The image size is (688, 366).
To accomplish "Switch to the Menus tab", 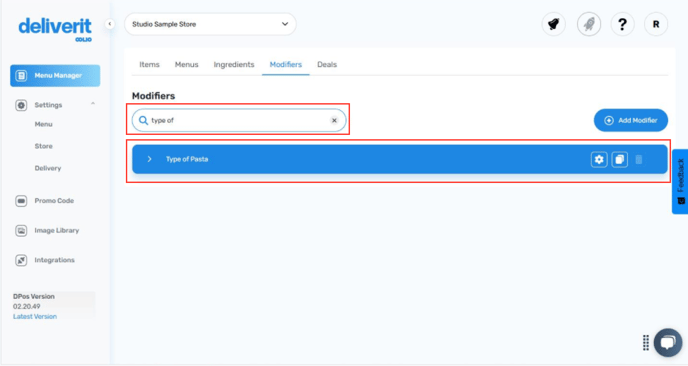I will pos(186,65).
